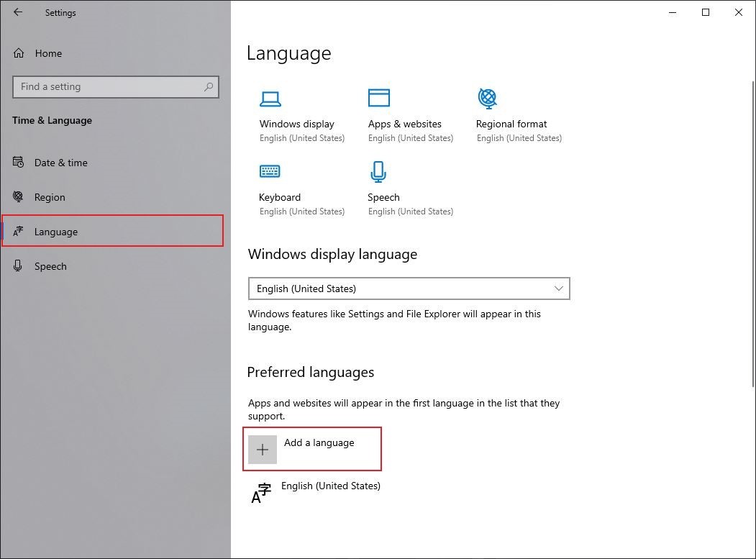Open the Apps & websites tile label
The width and height of the screenshot is (756, 559).
404,124
